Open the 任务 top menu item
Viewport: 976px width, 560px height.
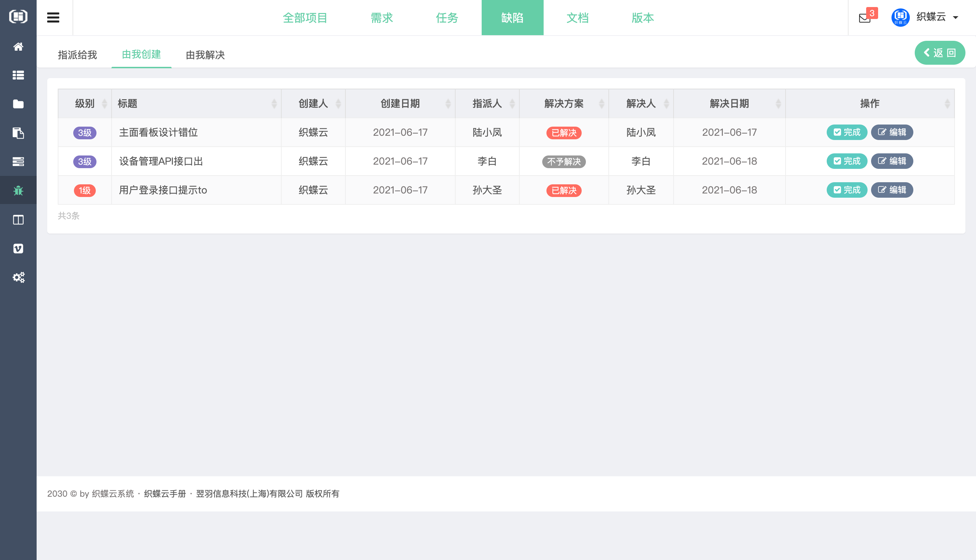(x=447, y=18)
